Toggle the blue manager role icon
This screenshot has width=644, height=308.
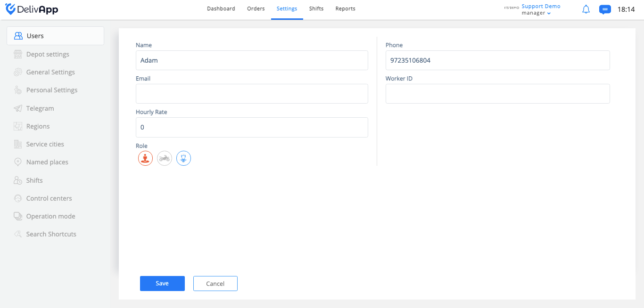pos(183,158)
